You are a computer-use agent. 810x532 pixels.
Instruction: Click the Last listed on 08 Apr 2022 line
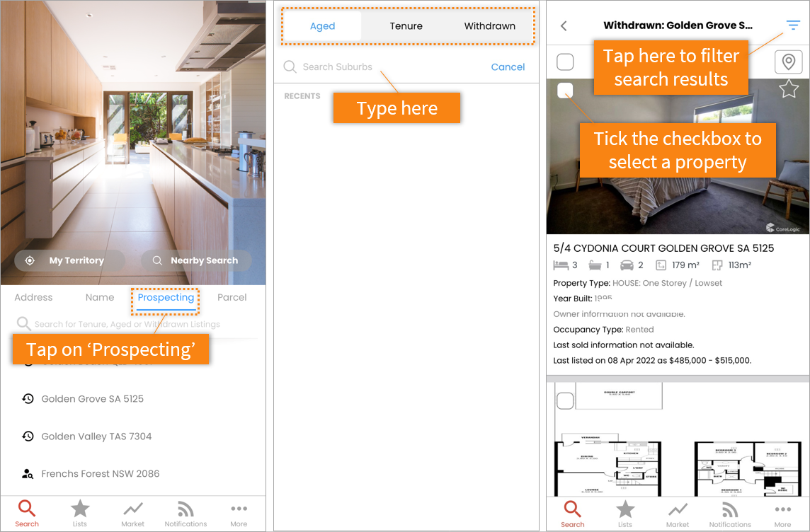pyautogui.click(x=652, y=361)
